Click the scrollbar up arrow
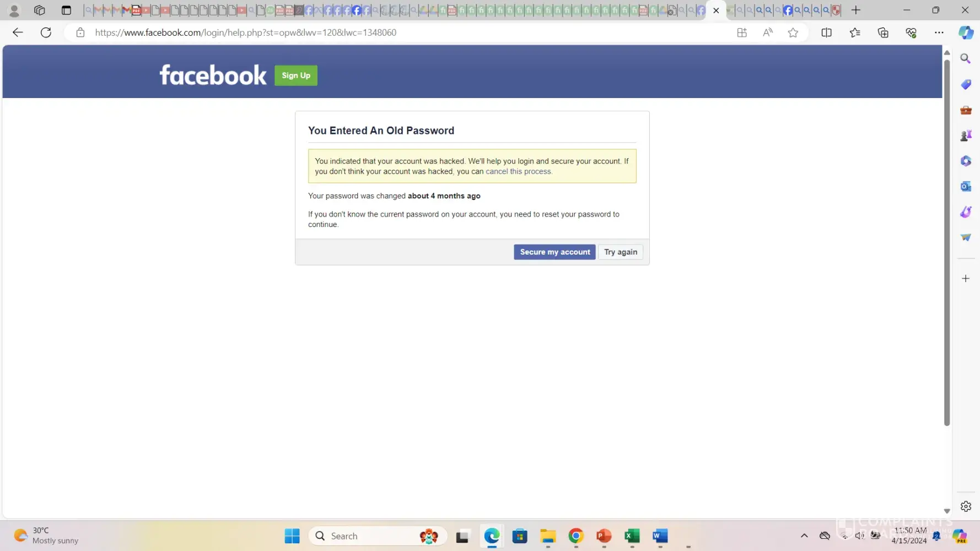The height and width of the screenshot is (551, 980). point(947,52)
